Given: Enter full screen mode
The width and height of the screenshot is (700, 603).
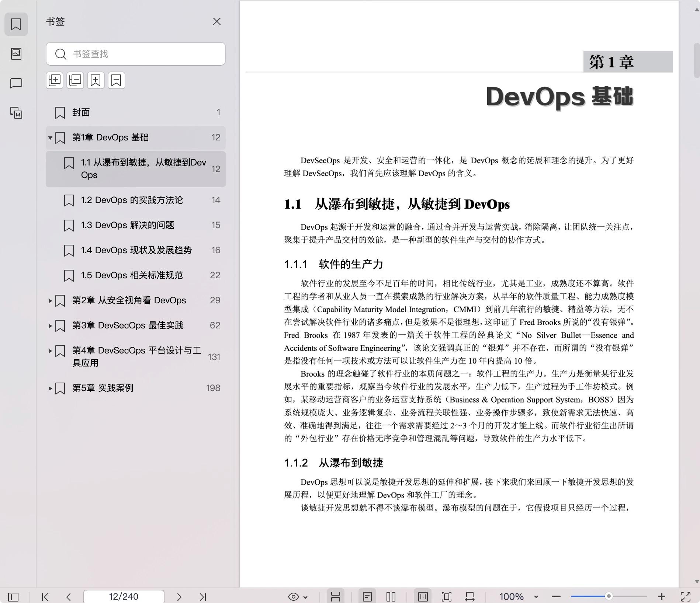Looking at the screenshot, I should [x=686, y=597].
